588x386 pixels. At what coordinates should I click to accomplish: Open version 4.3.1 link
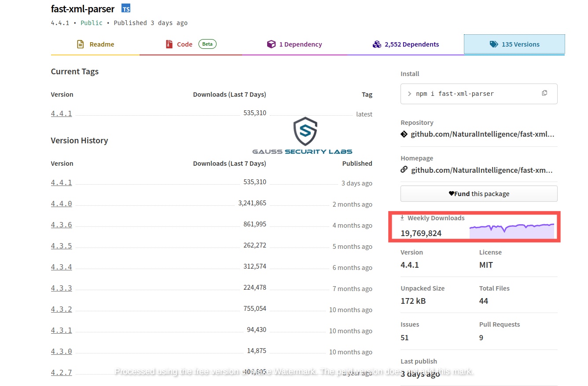pyautogui.click(x=62, y=330)
